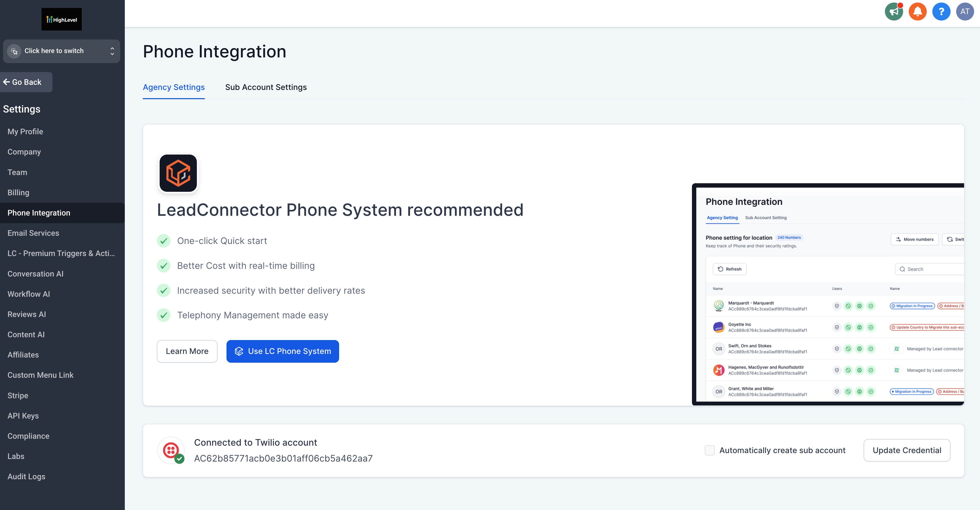Toggle Automatically create sub account checkbox
Viewport: 980px width, 510px height.
[x=710, y=450]
